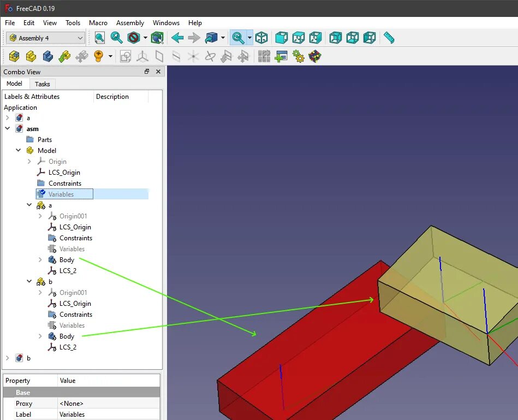Open the Macro menu
This screenshot has height=420, width=518.
tap(98, 23)
